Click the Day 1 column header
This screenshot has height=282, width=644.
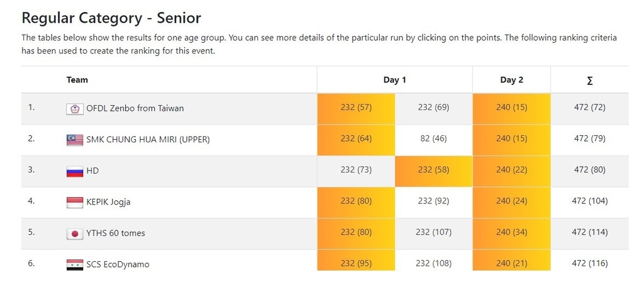(x=395, y=80)
